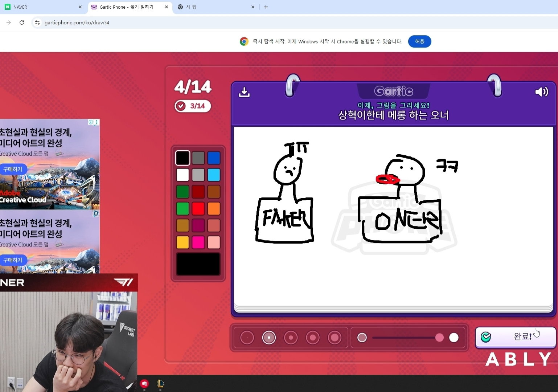
Task: Close the Gartic Phone tab
Action: pyautogui.click(x=166, y=7)
